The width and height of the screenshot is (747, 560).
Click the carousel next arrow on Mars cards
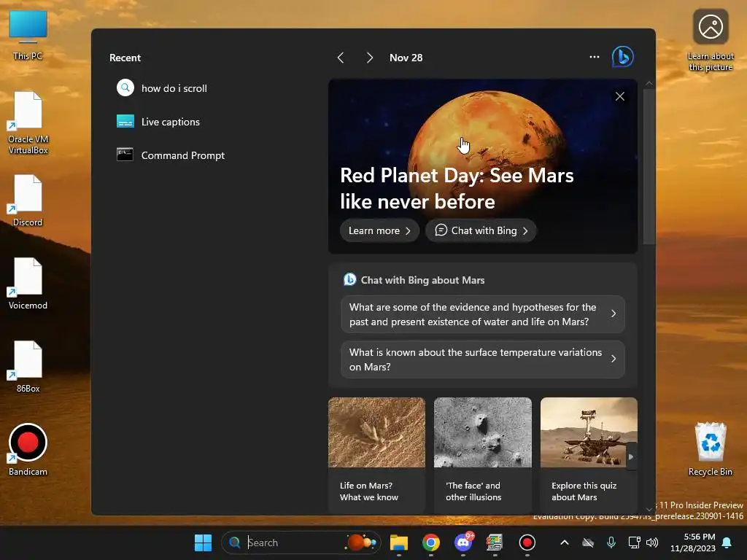(x=631, y=456)
